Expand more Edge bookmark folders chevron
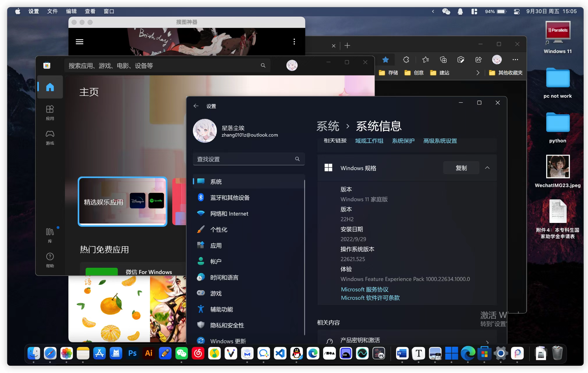 point(478,73)
